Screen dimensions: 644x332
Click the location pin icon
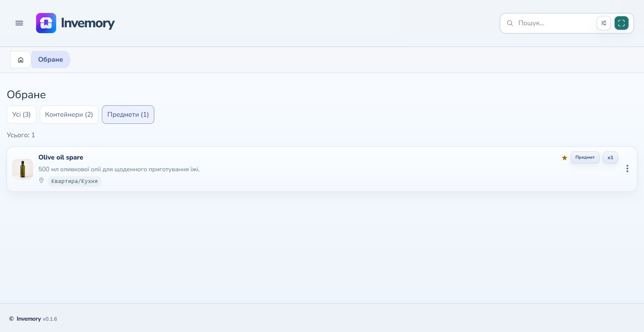point(42,180)
